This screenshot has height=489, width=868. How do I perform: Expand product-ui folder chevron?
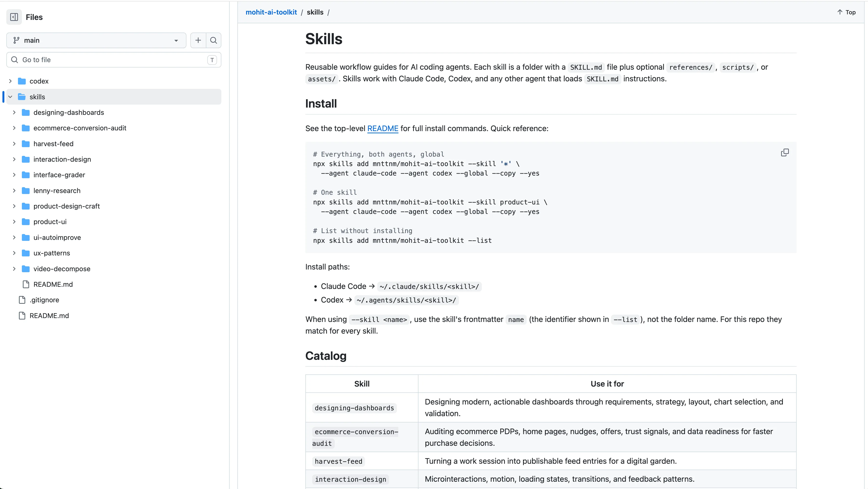(14, 222)
